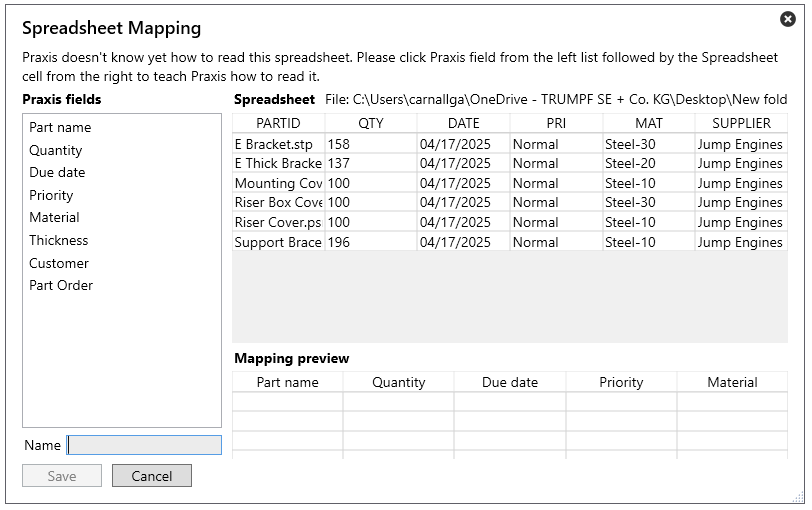Choose Customer from the fields list

(59, 263)
